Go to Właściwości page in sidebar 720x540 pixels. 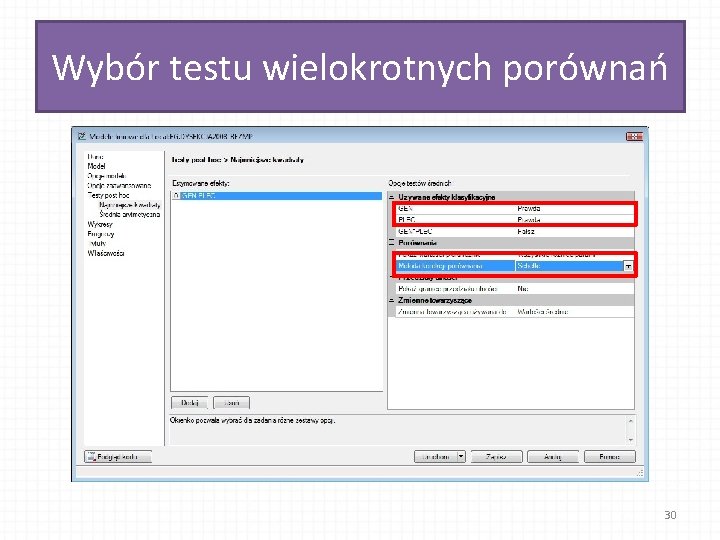click(x=106, y=253)
